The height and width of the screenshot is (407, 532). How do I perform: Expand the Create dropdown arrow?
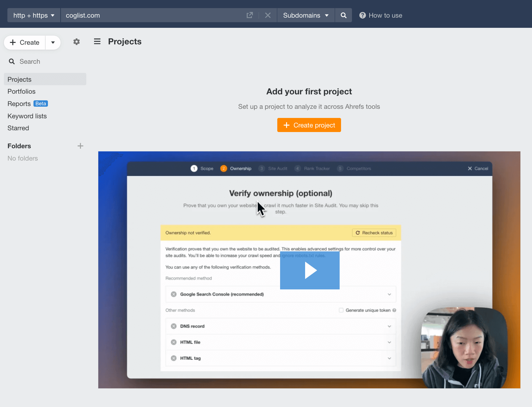(53, 42)
